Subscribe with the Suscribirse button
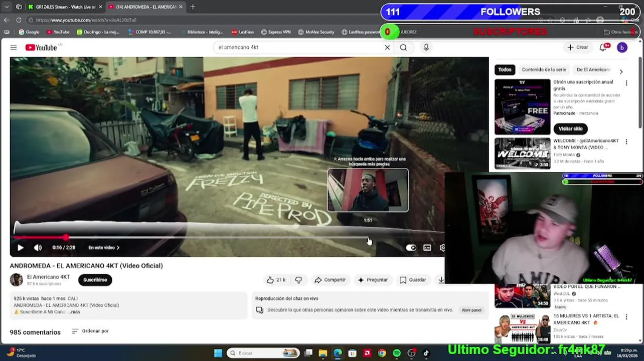The image size is (644, 361). pyautogui.click(x=95, y=280)
